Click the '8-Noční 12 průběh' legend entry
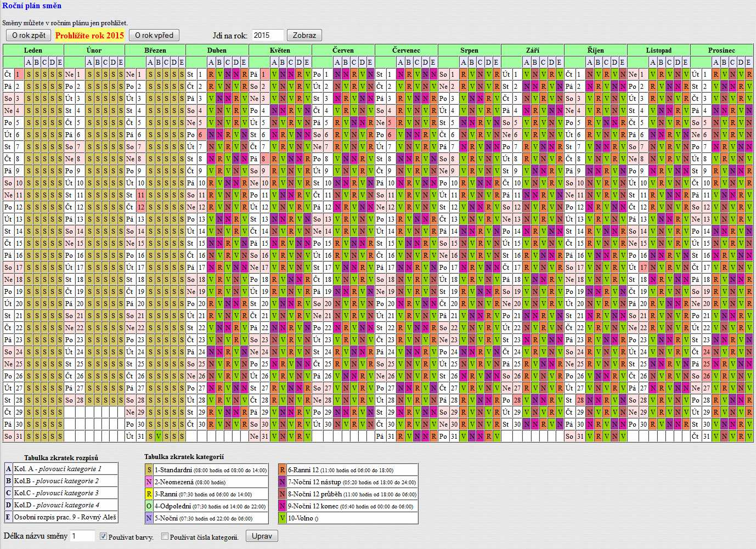The height and width of the screenshot is (549, 756). (352, 494)
